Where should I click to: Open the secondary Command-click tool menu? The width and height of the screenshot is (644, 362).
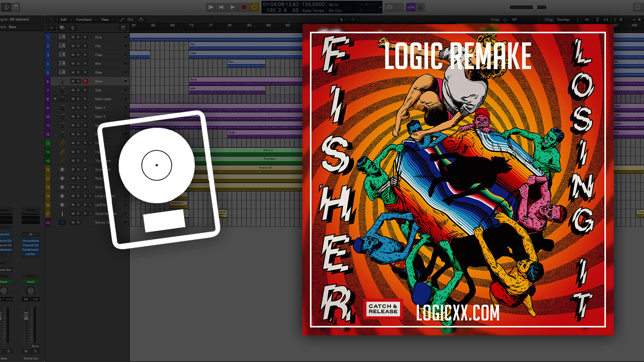[x=354, y=20]
